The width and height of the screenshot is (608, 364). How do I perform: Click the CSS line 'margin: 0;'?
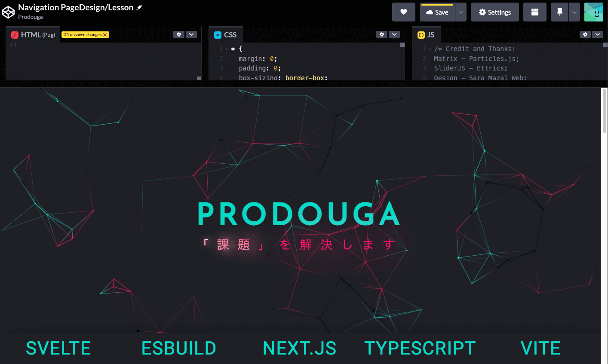[258, 59]
